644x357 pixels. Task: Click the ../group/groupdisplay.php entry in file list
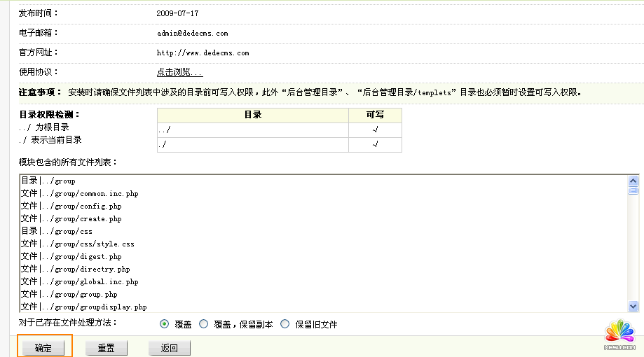coord(83,307)
